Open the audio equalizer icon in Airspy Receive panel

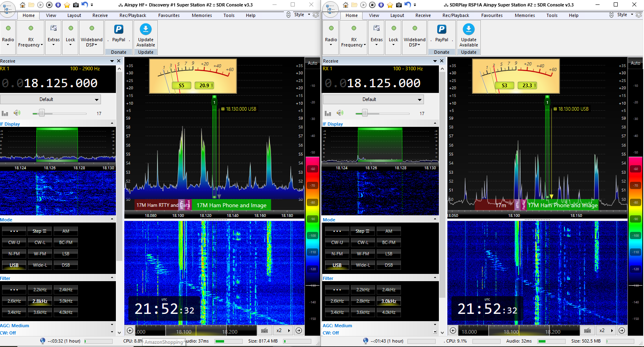5,114
